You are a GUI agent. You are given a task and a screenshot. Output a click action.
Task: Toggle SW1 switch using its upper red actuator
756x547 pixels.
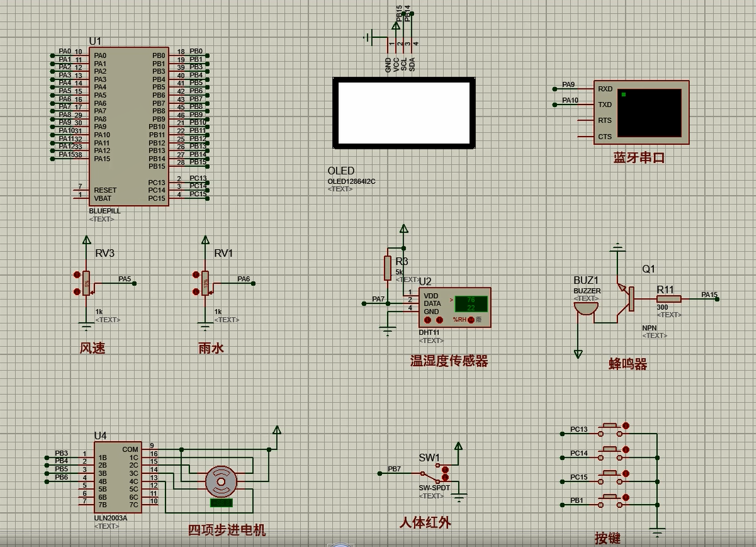(445, 469)
